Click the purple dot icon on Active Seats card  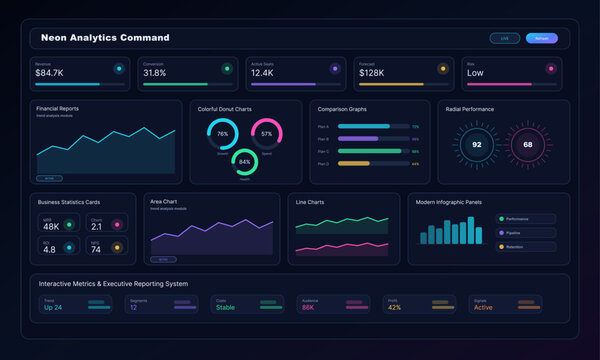click(335, 69)
